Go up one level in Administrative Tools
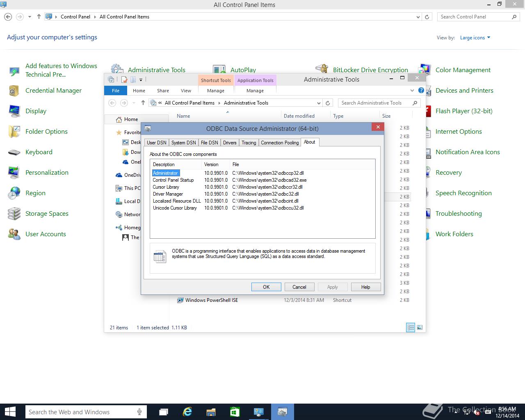The width and height of the screenshot is (525, 420). [143, 103]
